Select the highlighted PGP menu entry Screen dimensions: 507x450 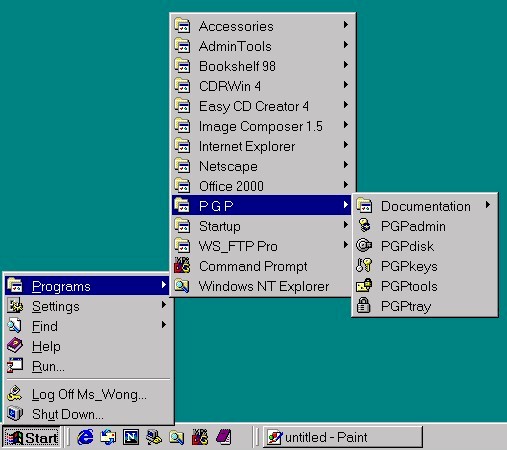(262, 205)
